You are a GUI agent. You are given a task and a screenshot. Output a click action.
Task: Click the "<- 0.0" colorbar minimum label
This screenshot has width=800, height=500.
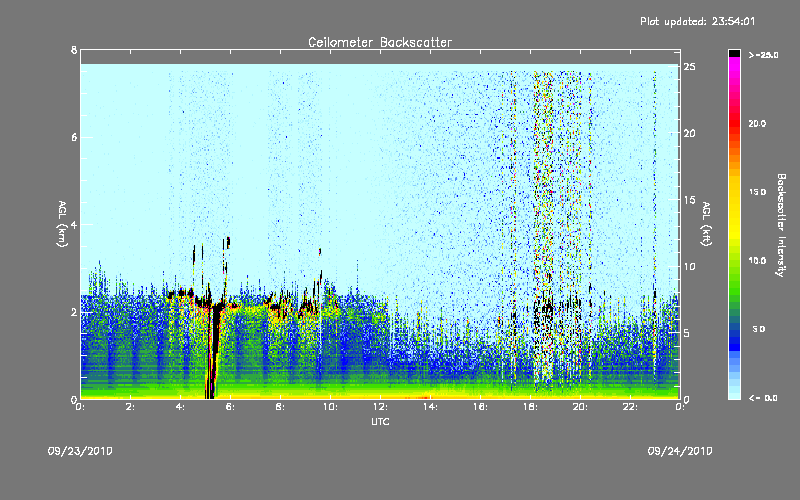coord(763,398)
